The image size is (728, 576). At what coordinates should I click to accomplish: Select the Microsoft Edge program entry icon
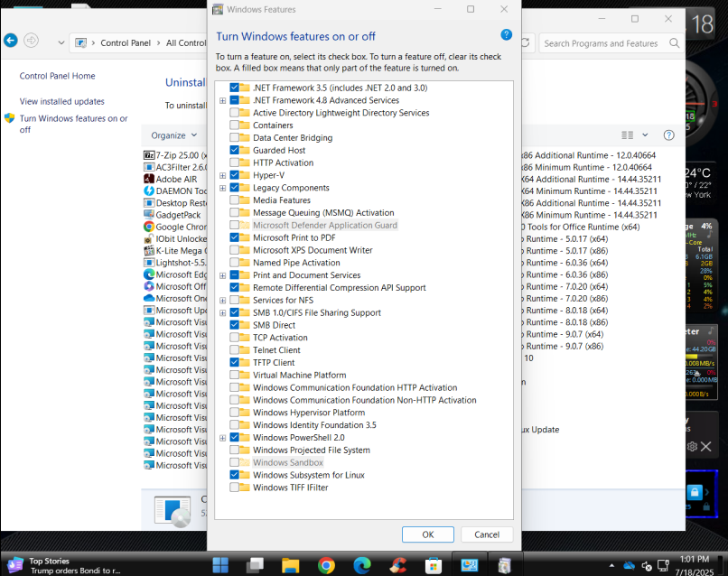coord(149,274)
